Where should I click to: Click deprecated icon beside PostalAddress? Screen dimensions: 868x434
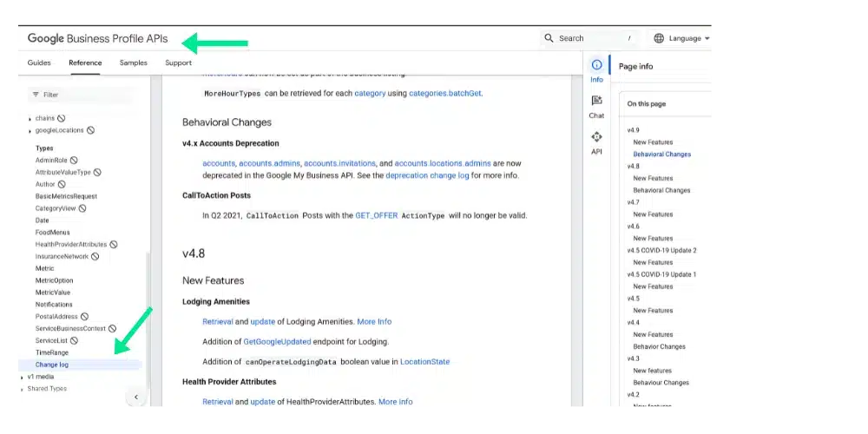(x=84, y=317)
